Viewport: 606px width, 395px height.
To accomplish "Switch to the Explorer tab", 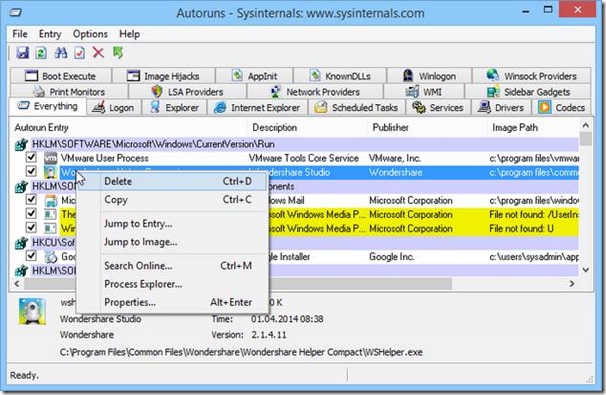I will [x=174, y=107].
